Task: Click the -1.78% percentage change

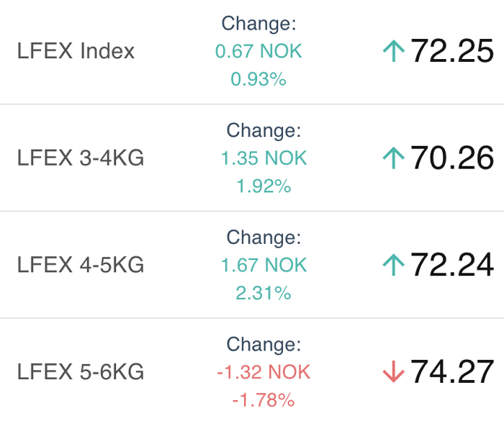Action: point(264,400)
